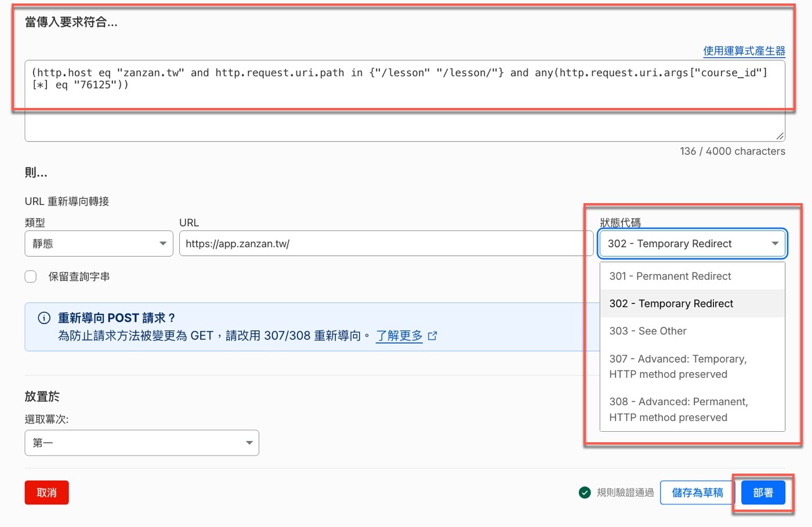Click the 當傳入要求符合... heading
This screenshot has width=812, height=527.
point(71,23)
